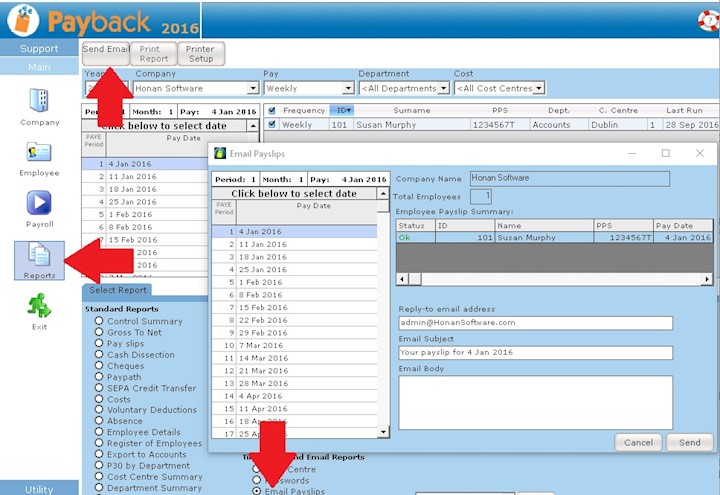Maximize the Email Payslips dialog
This screenshot has height=495, width=720.
666,153
